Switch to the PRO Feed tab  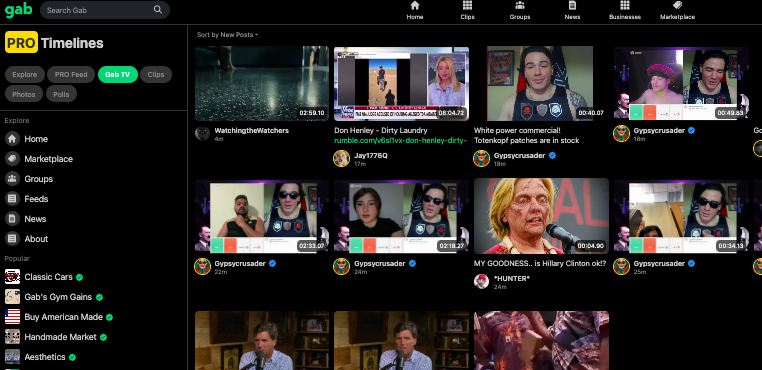71,74
